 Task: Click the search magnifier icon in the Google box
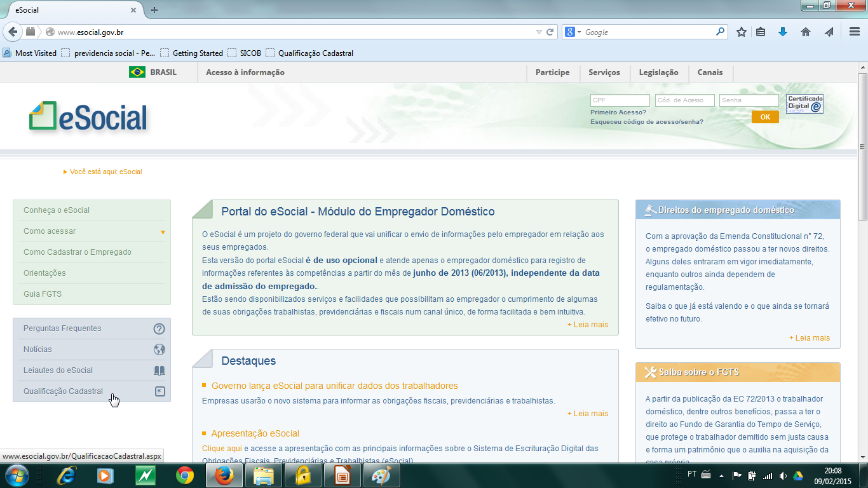click(x=720, y=32)
